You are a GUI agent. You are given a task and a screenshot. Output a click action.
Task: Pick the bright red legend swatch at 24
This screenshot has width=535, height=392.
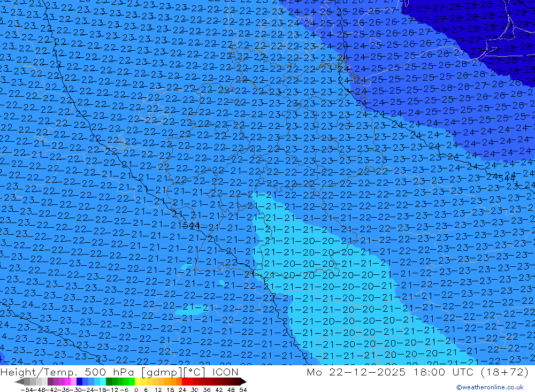click(185, 381)
